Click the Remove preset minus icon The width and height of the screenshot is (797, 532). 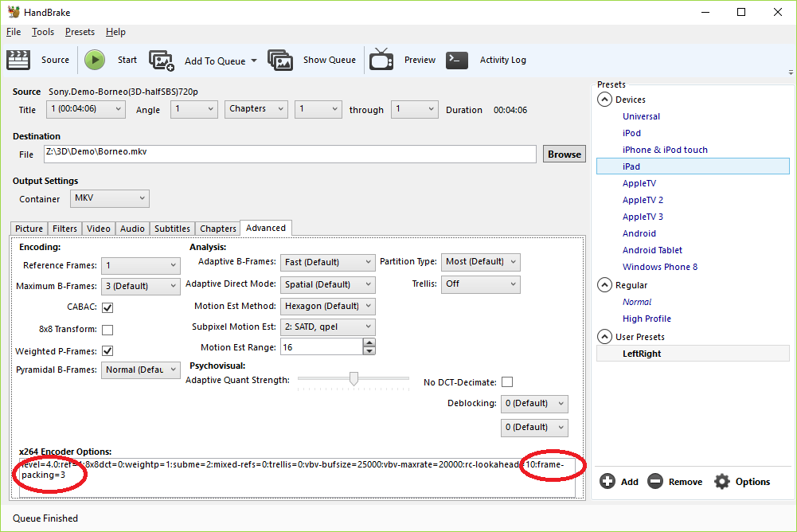coord(655,481)
